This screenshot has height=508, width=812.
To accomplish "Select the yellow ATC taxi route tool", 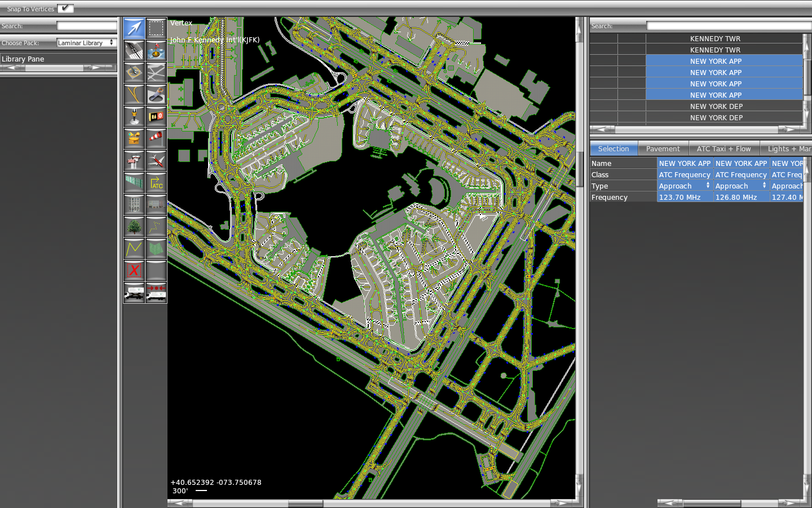I will (x=156, y=182).
